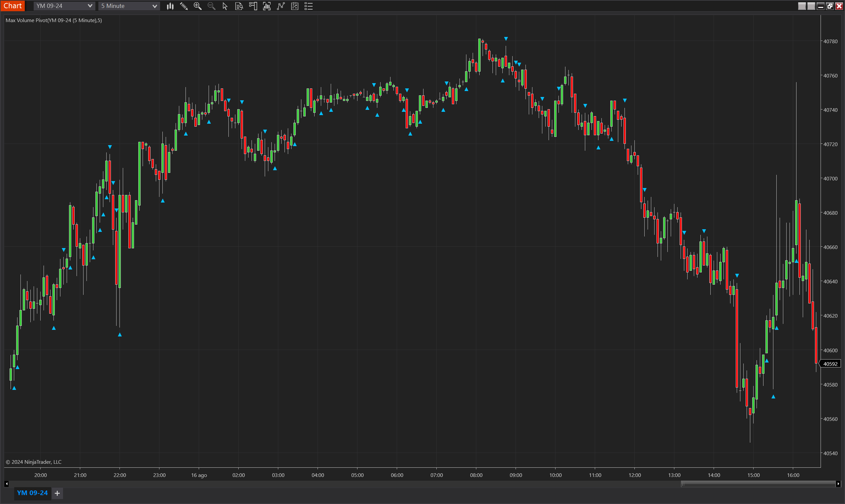Click the orange Chart title label

coord(13,6)
